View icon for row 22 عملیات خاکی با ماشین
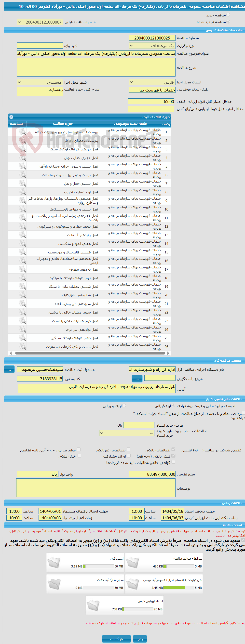The height and width of the screenshot is (644, 245). pos(22,312)
